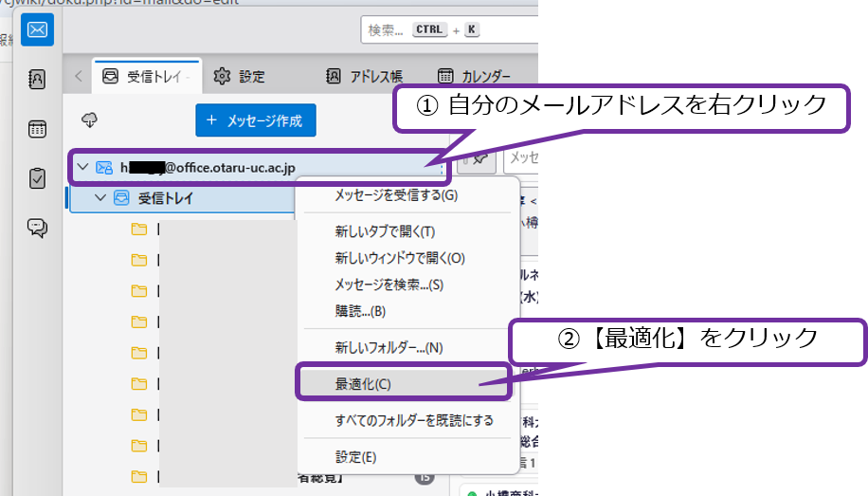This screenshot has width=868, height=496.
Task: Select 最適化(C) from the context menu
Action: 363,384
